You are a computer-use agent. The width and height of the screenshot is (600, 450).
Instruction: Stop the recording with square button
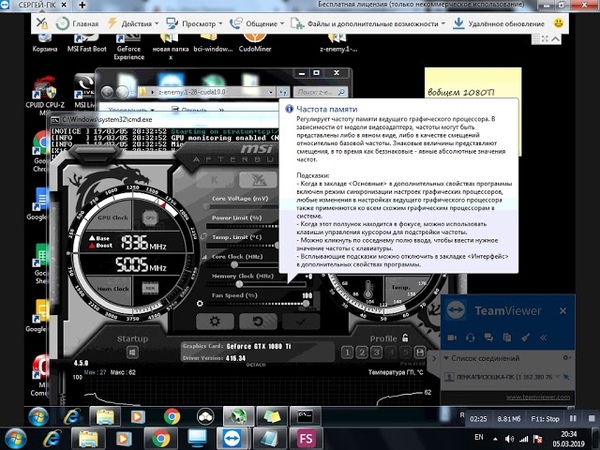pos(591,418)
